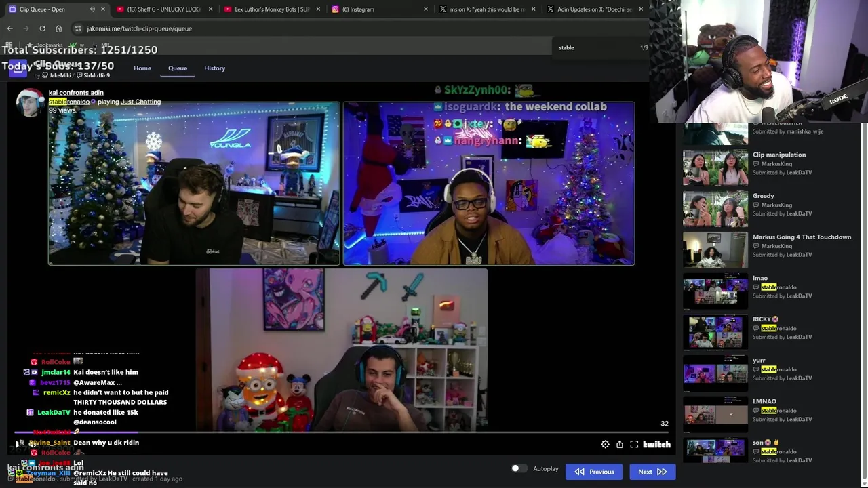The width and height of the screenshot is (868, 488).
Task: Select 'RICKY' clip thumbnail
Action: (715, 332)
